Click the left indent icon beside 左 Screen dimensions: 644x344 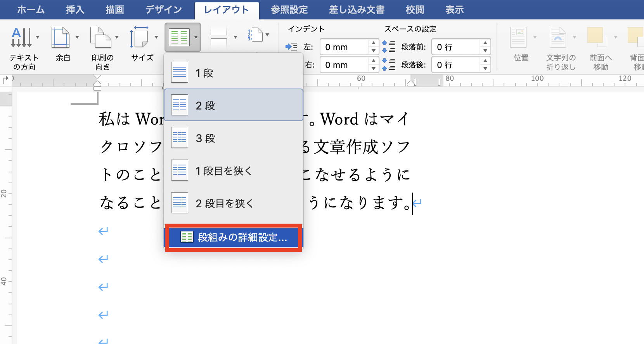[291, 47]
